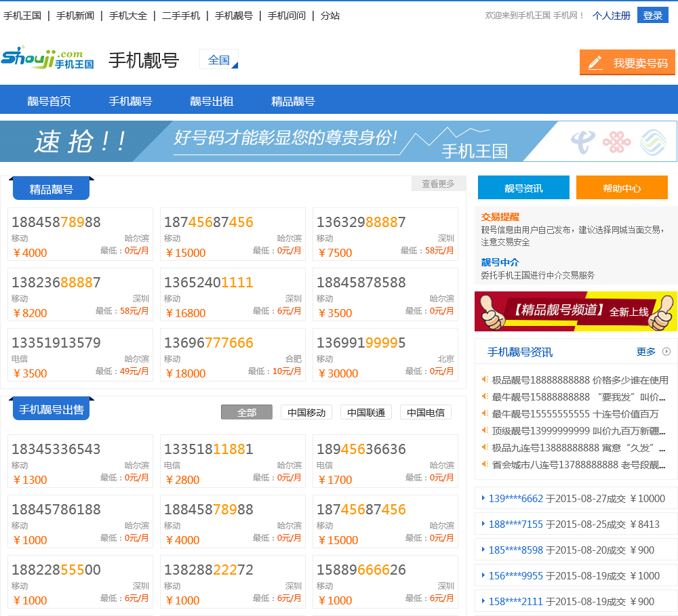The image size is (678, 616).
Task: Open the 个人注册 link
Action: pos(611,15)
